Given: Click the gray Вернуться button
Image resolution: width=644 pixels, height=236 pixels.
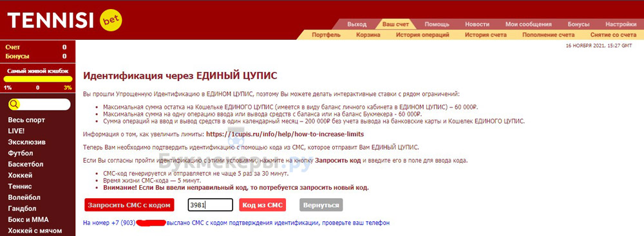Looking at the screenshot, I should (x=321, y=204).
